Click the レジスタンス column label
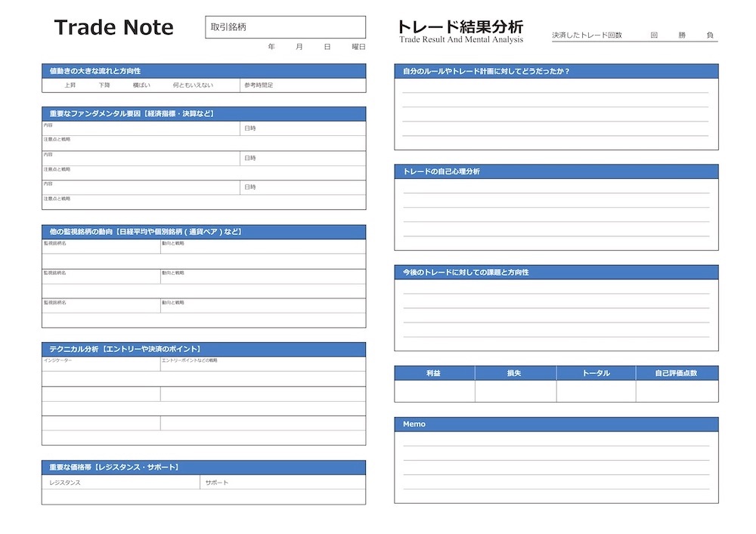Screen dimensions: 756x534 (64, 483)
